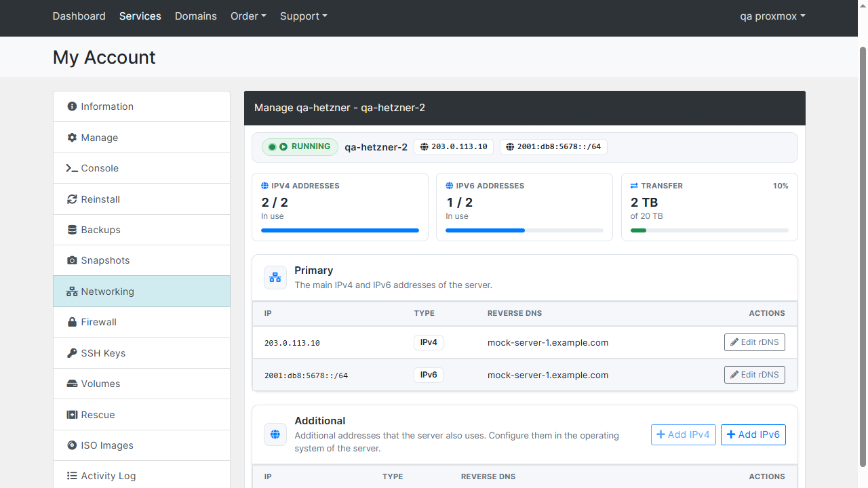Click the ISO Images disc icon
The image size is (868, 488).
click(x=72, y=445)
